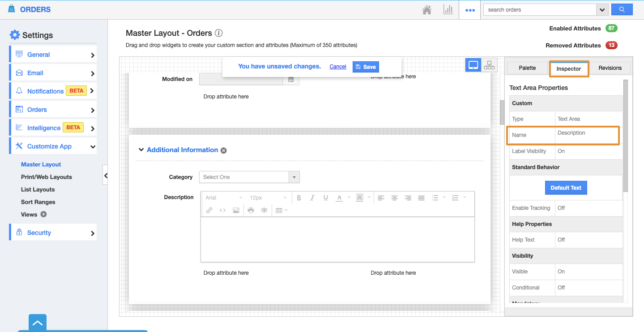This screenshot has height=332, width=644.
Task: Switch to hierarchy view icon
Action: (490, 65)
